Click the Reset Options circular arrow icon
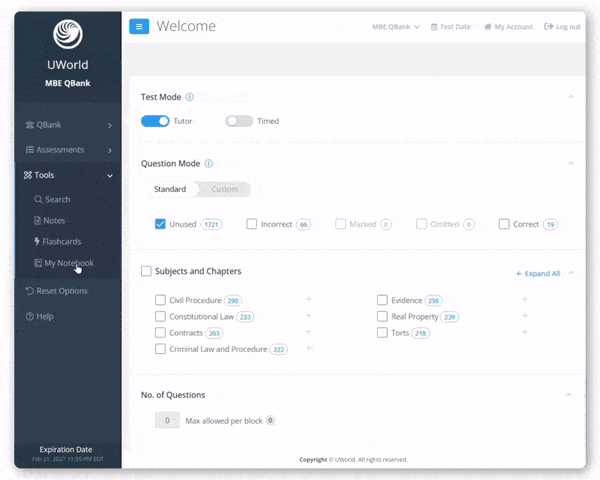600x480 pixels. tap(30, 291)
